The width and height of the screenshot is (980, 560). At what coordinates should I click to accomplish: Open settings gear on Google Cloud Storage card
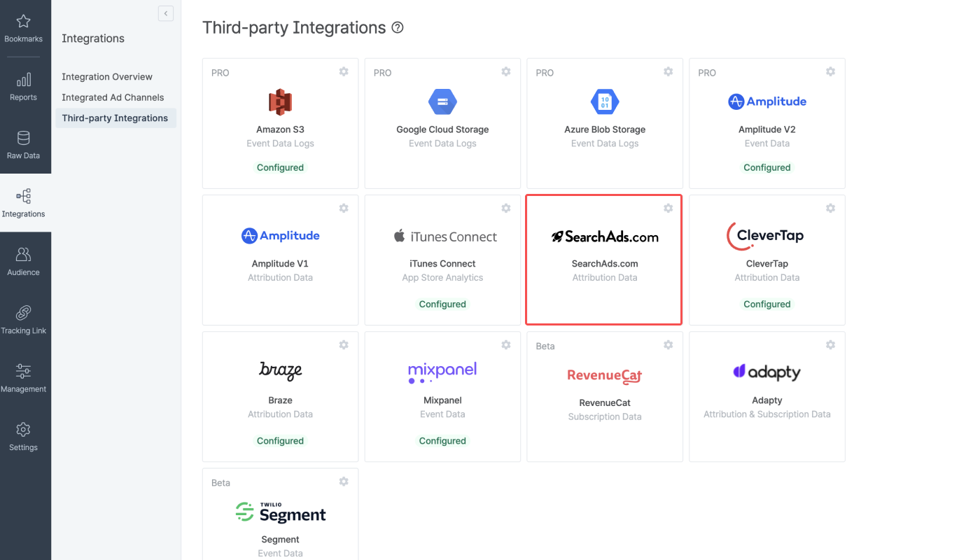click(x=506, y=71)
